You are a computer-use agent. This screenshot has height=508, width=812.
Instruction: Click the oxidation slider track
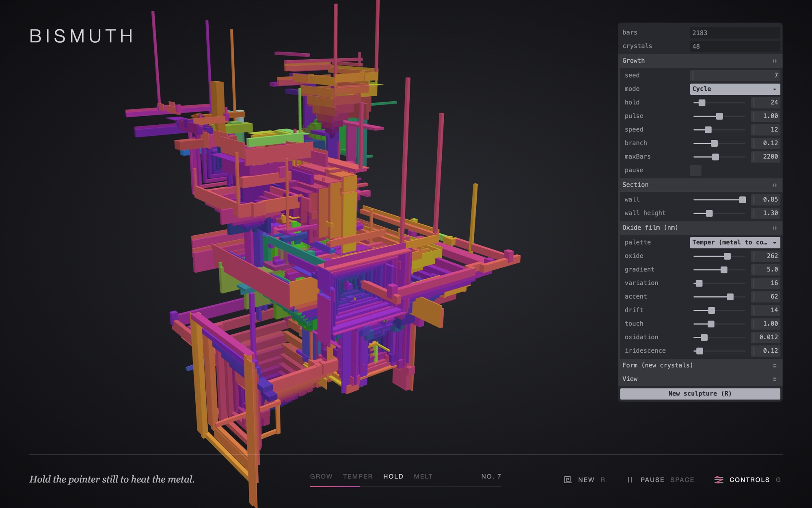719,337
